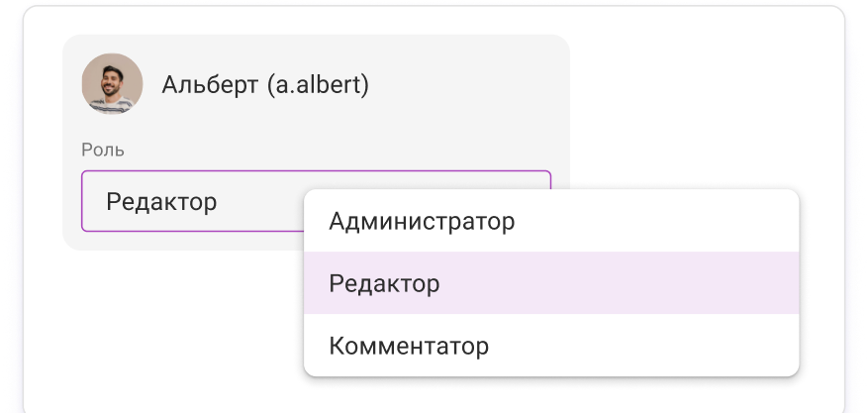Click the face in the avatar thumbnail
This screenshot has width=868, height=413.
(111, 77)
